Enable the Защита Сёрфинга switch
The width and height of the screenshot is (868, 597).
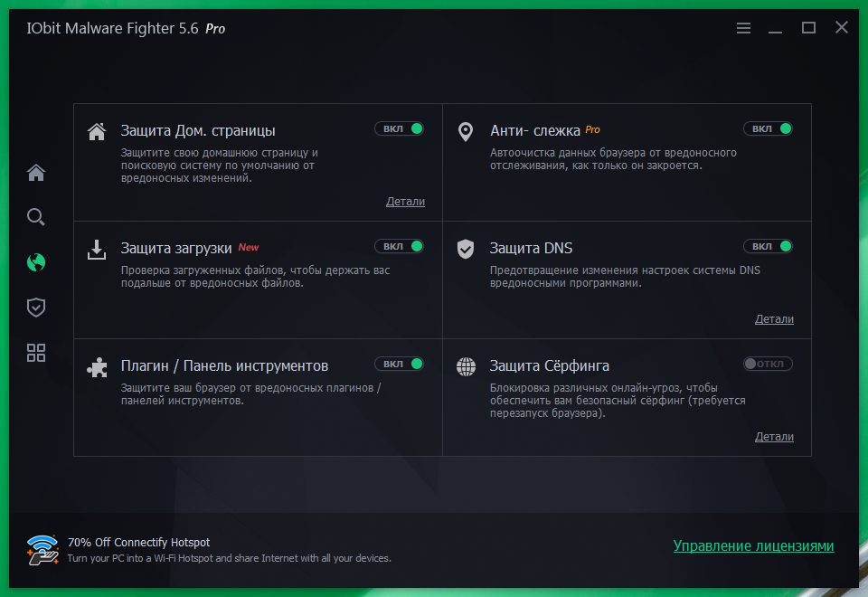(x=768, y=364)
